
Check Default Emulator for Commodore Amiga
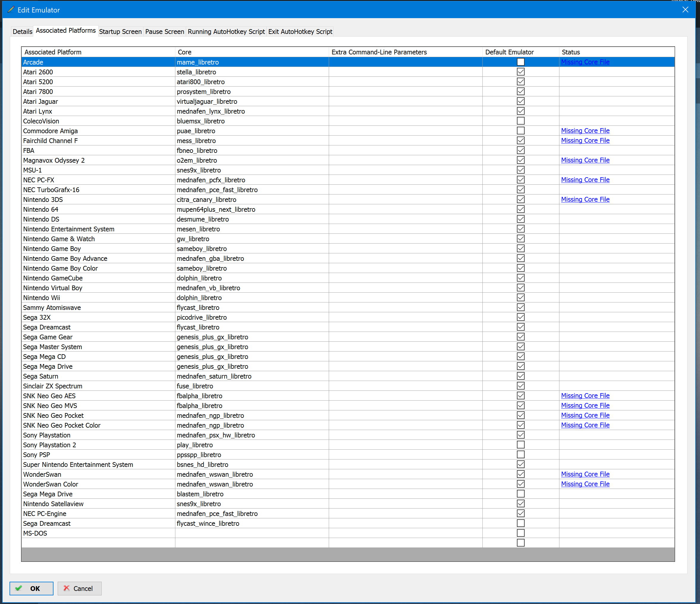pos(520,131)
